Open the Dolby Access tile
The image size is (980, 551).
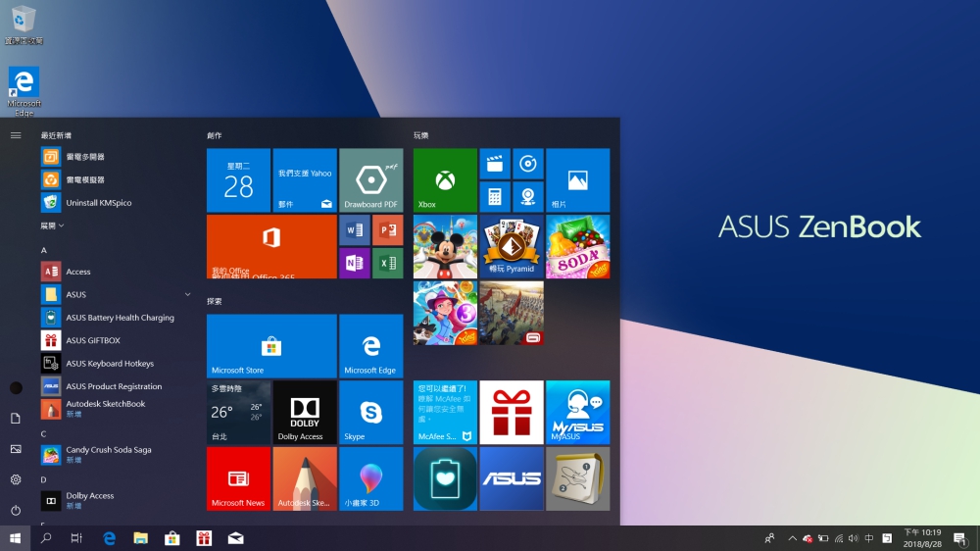point(305,412)
